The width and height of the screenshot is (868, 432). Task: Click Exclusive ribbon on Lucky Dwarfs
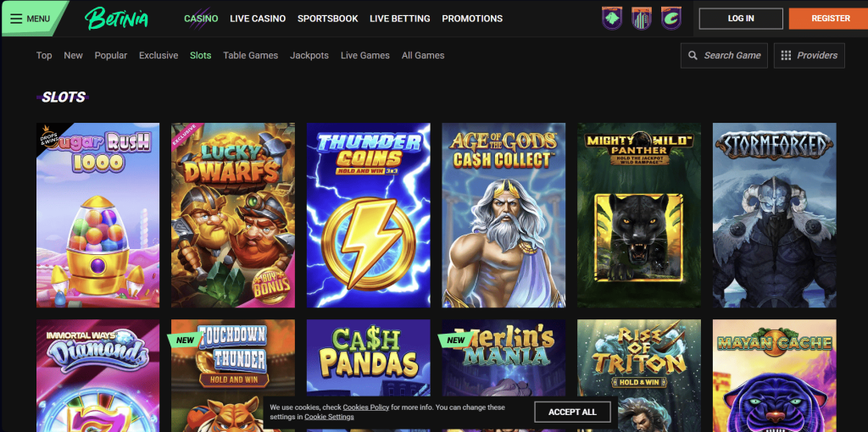tap(185, 136)
